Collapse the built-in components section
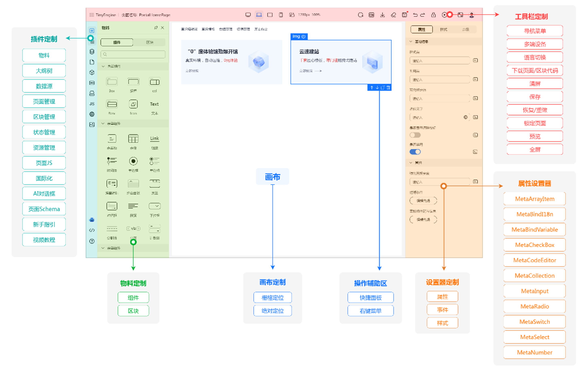Image resolution: width=588 pixels, height=371 pixels. click(x=103, y=66)
